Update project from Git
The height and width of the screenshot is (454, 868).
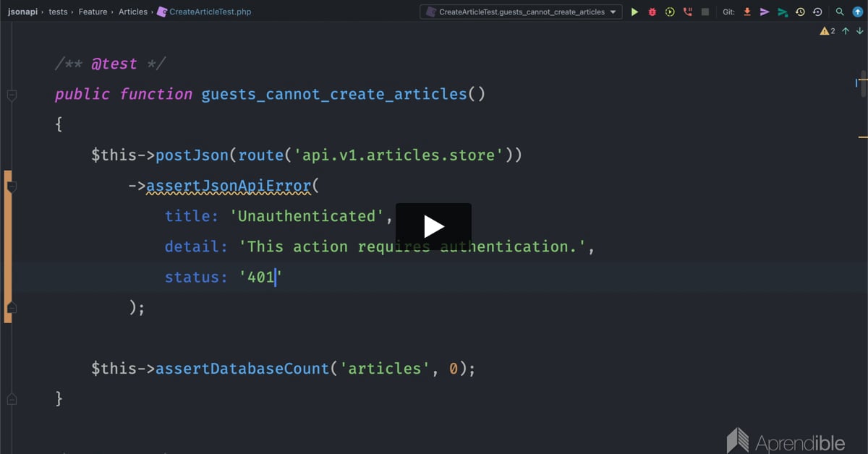747,12
